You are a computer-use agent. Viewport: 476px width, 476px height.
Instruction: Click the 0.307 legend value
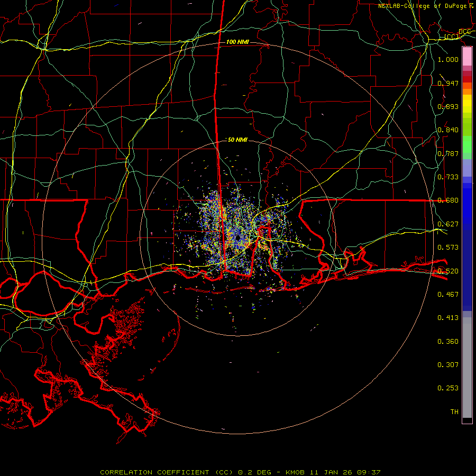pyautogui.click(x=448, y=365)
